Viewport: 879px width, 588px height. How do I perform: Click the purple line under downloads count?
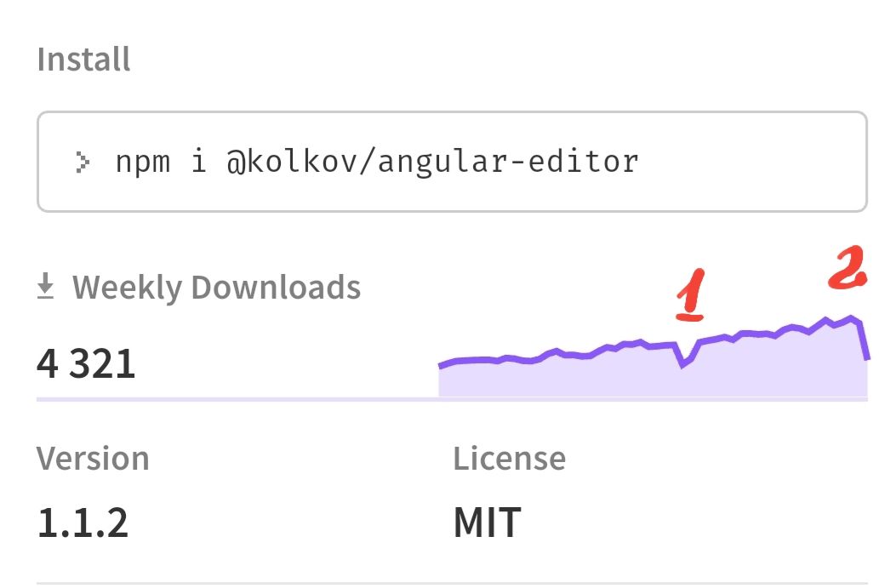[x=237, y=397]
